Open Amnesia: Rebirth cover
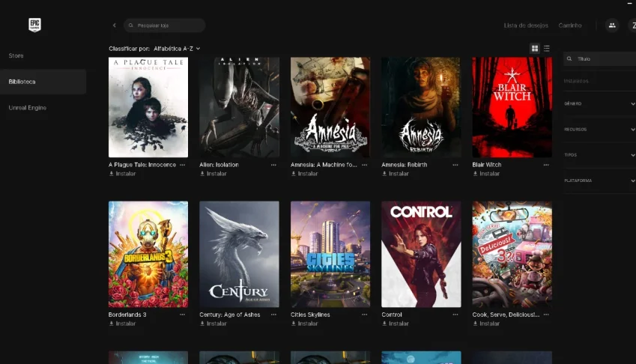Screen dimensions: 636x364 pos(421,107)
